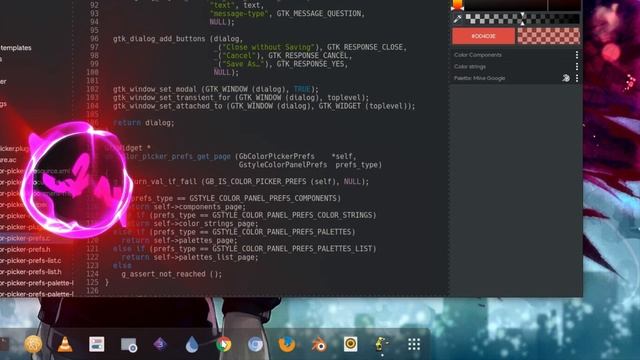Screen dimensions: 640x360
Task: Open the Color strings options menu
Action: tap(577, 66)
